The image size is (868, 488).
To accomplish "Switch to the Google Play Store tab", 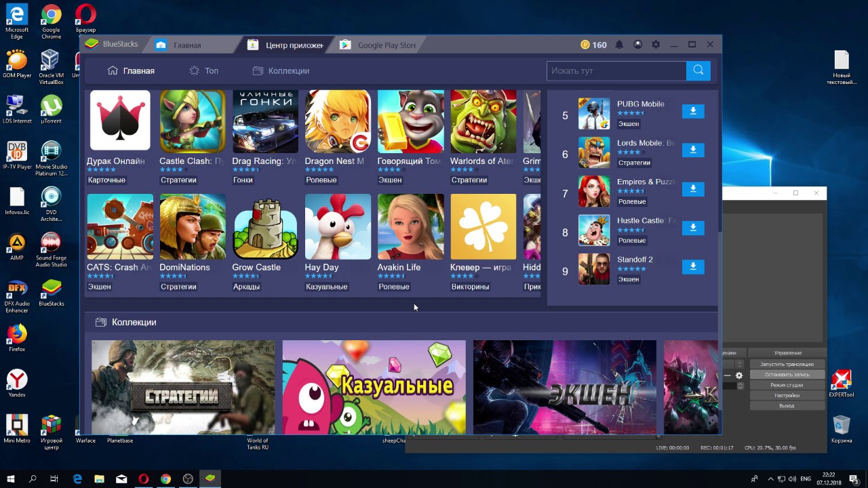I will (x=378, y=45).
